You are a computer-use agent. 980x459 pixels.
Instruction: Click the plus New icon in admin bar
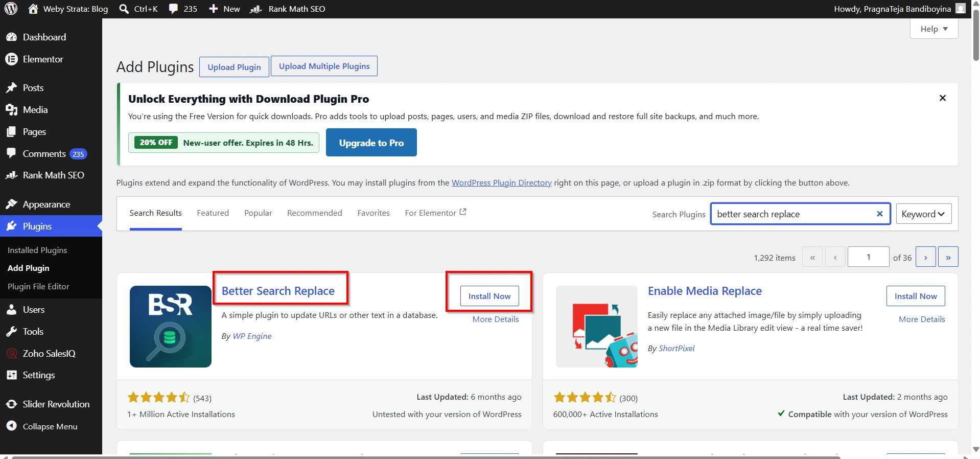[x=214, y=9]
